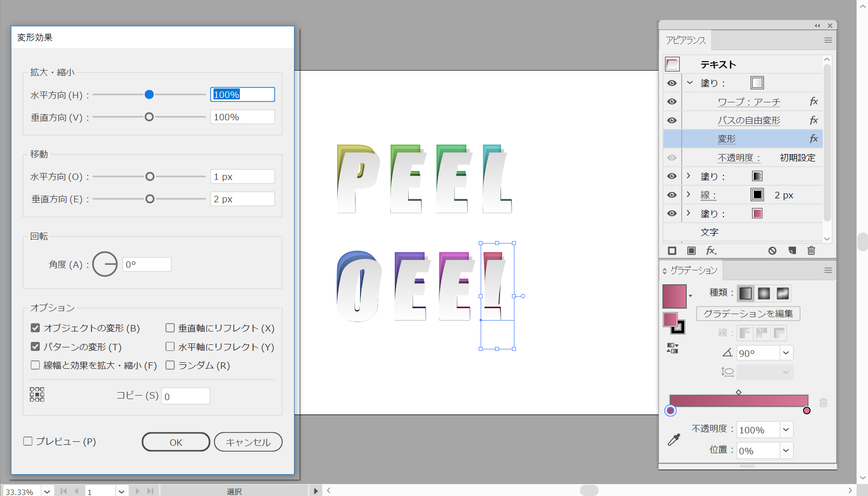Screen dimensions: 868x496
Task: Open the add new effect fx menu
Action: [x=711, y=250]
